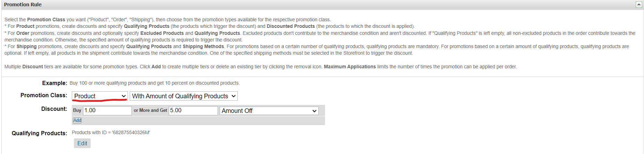
Task: Click bold 'Maximum Applications' text in instructions
Action: [350, 67]
